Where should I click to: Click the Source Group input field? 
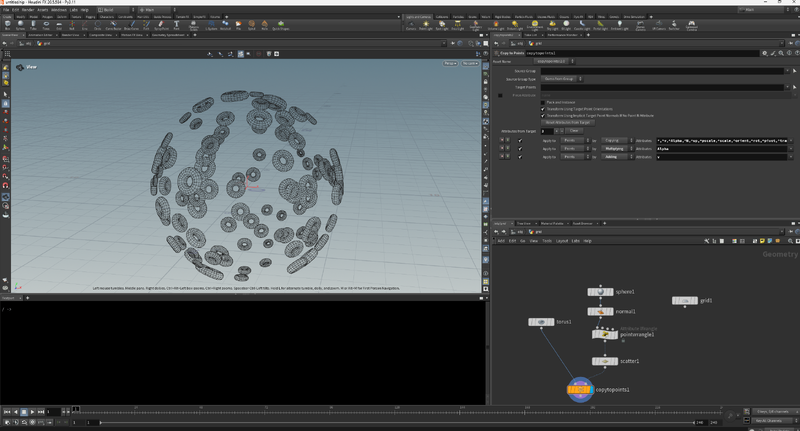pyautogui.click(x=662, y=71)
